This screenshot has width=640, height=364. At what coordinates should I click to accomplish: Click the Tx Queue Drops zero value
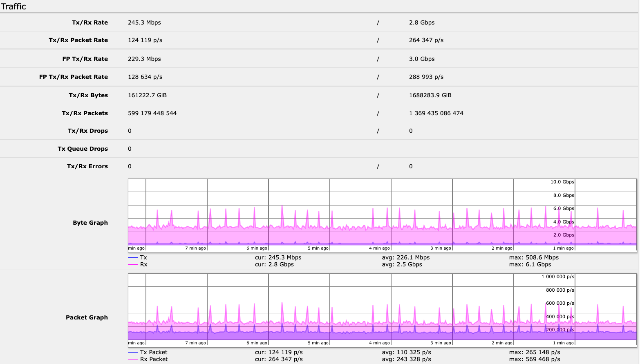[x=129, y=148]
